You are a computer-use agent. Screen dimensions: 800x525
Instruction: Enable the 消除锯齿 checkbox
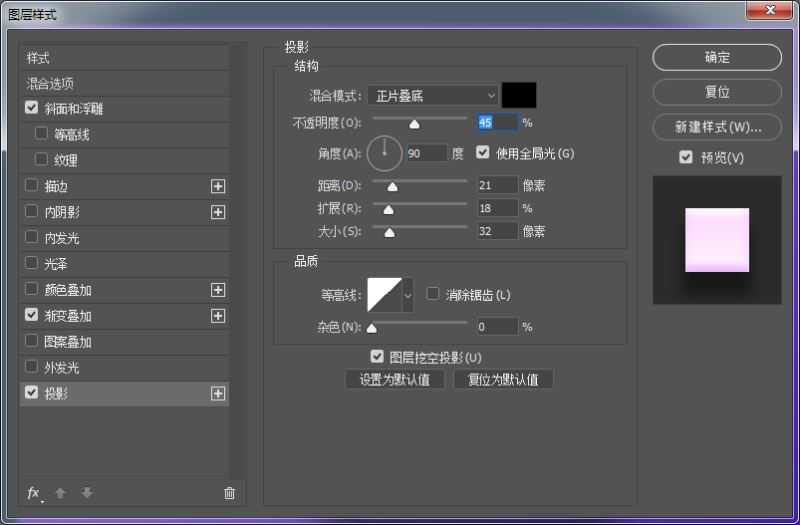pos(433,294)
